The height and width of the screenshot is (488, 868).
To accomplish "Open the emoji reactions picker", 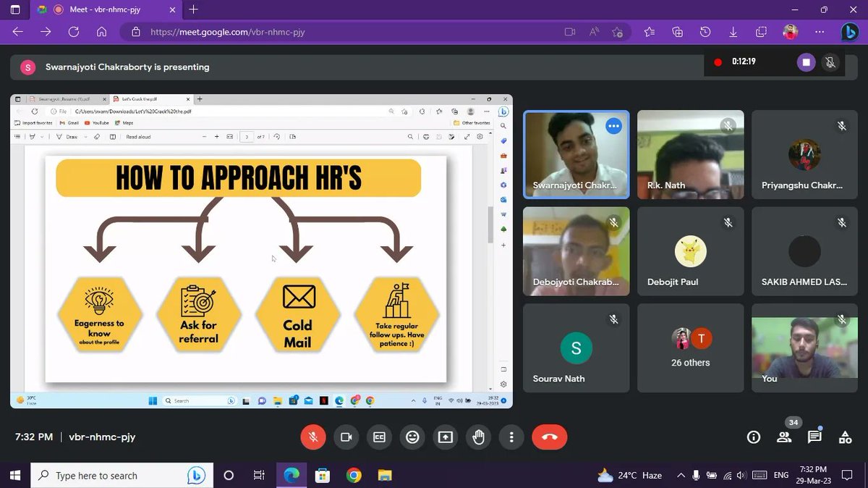I will (x=412, y=437).
